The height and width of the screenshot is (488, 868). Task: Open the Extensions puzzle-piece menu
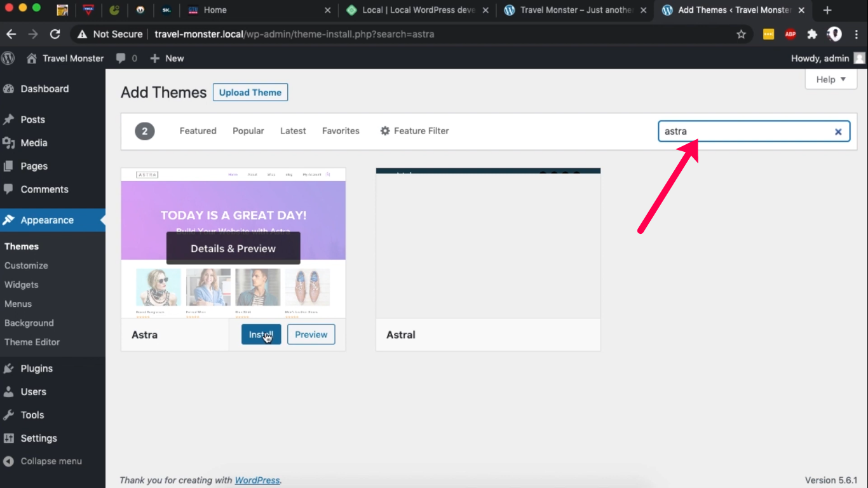(812, 34)
